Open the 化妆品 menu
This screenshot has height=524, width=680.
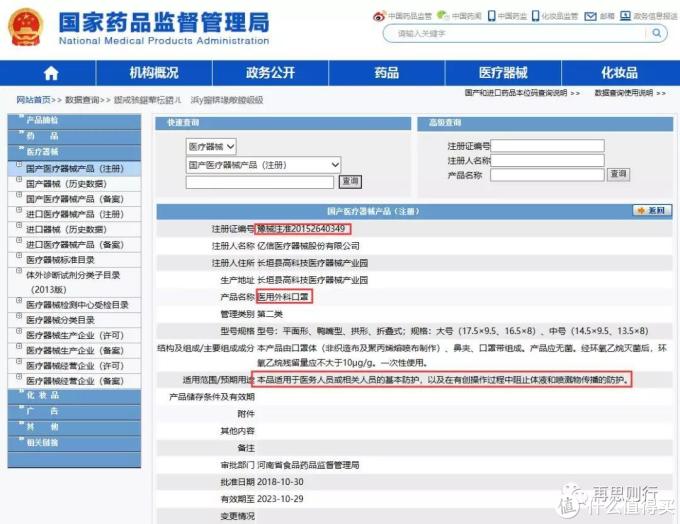(620, 73)
